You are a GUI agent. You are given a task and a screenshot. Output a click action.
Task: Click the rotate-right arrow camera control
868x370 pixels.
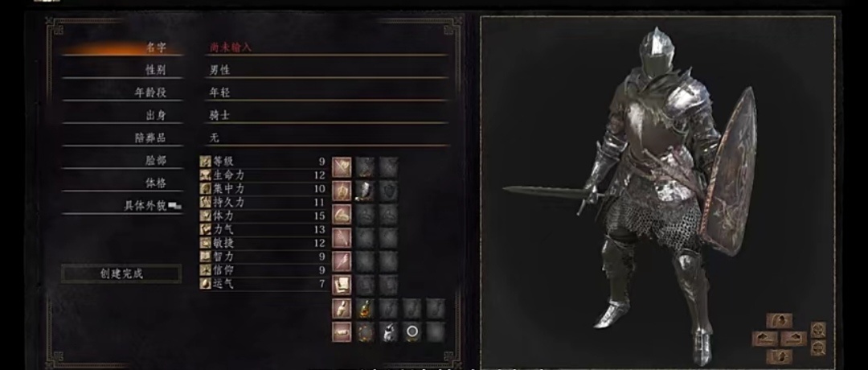tap(793, 339)
